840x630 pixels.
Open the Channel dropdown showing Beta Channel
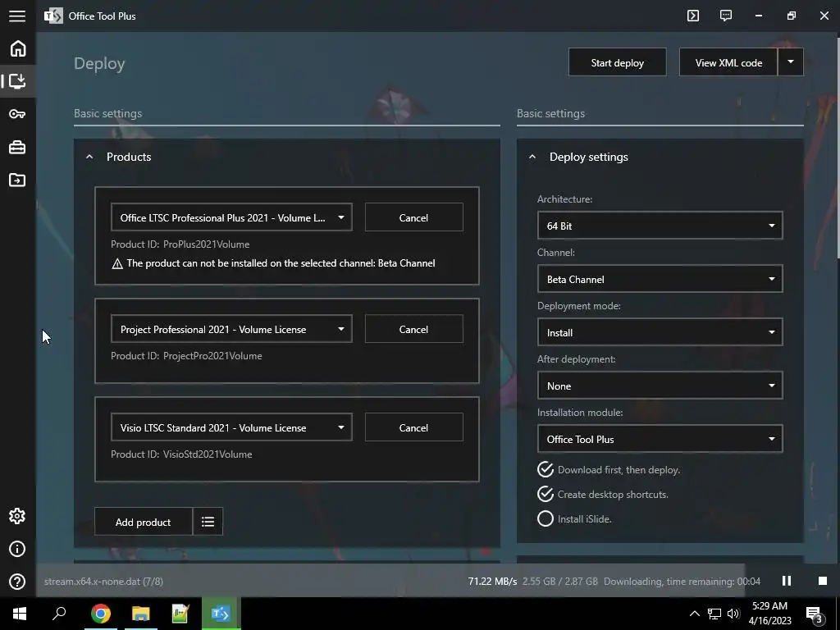(660, 279)
